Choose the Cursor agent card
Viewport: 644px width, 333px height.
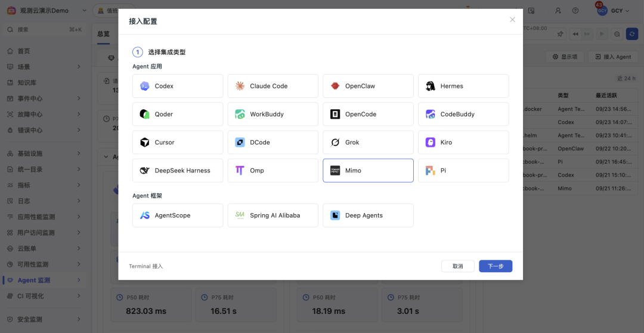coord(178,142)
